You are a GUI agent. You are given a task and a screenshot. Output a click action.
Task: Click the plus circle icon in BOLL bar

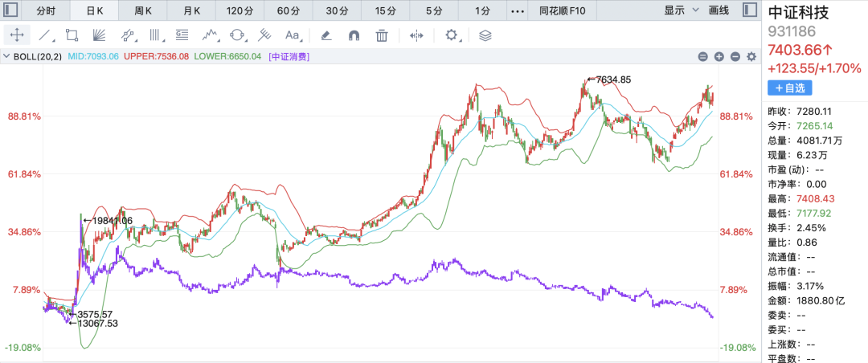click(719, 56)
